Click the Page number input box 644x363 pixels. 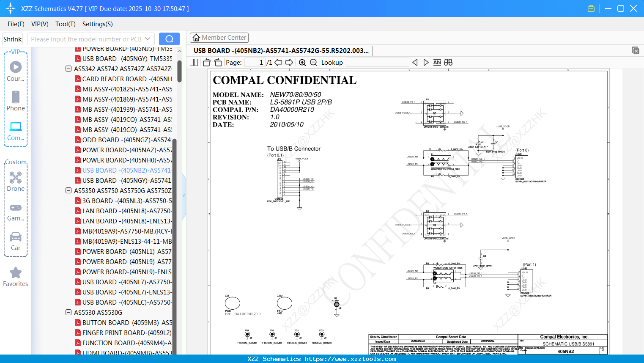255,62
